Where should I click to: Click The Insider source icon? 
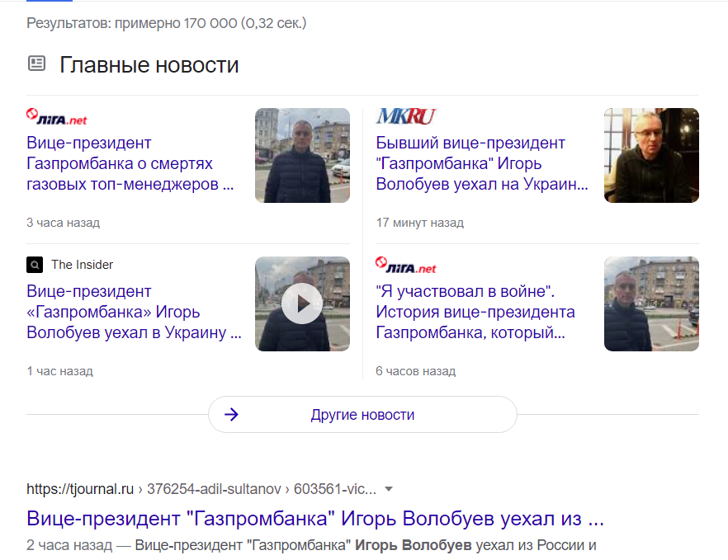pos(35,265)
